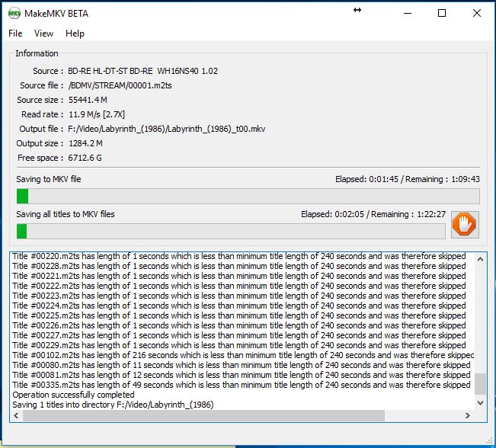Select log line for Title #00226.m2ts

239,325
